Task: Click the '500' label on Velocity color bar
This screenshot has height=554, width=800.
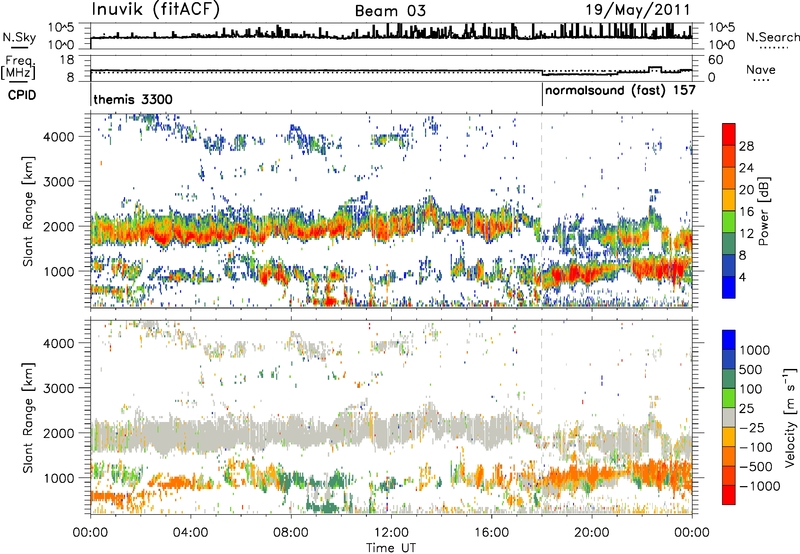Action: tap(751, 369)
